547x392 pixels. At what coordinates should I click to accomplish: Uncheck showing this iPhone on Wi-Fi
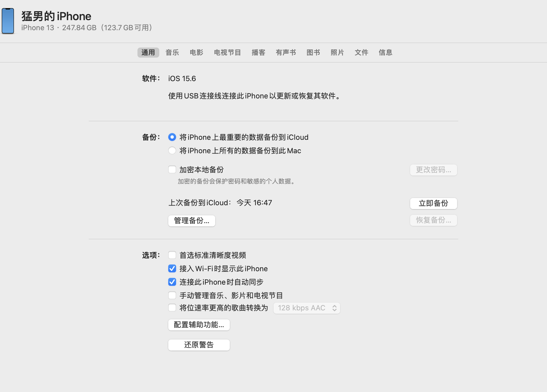click(x=172, y=268)
